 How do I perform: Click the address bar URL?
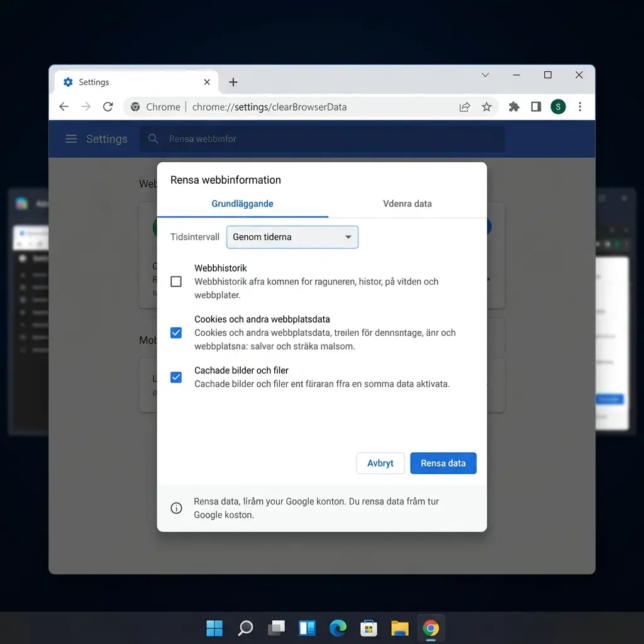pos(269,107)
